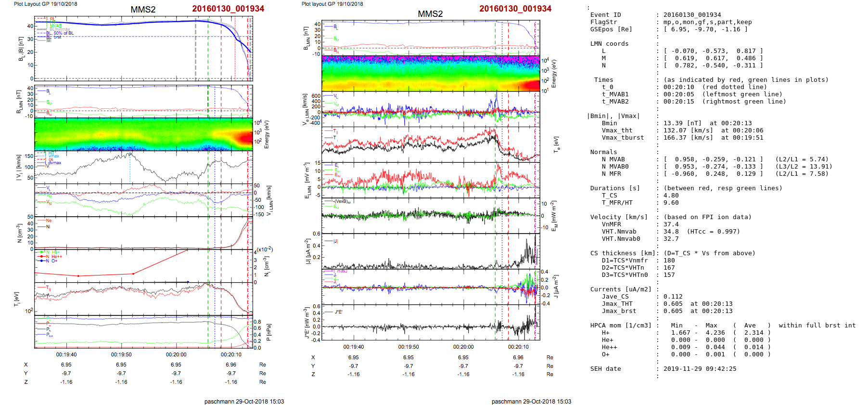Click the Velocity [km/s] heading

tap(619, 217)
